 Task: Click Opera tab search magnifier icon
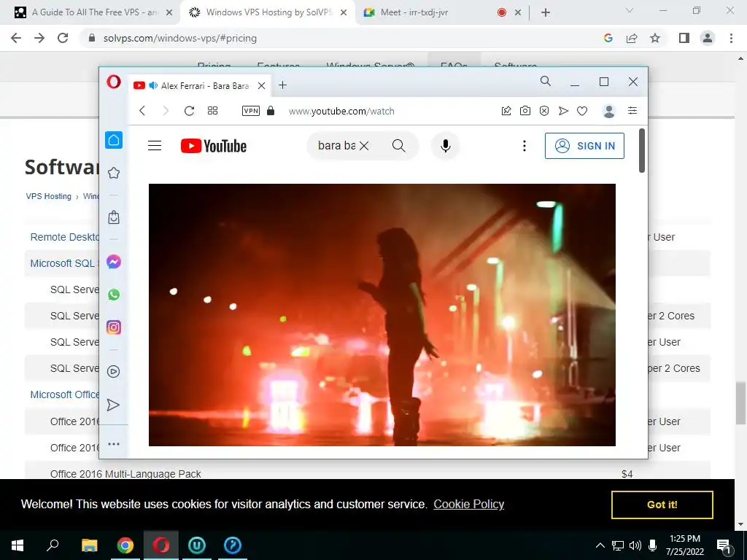(546, 82)
